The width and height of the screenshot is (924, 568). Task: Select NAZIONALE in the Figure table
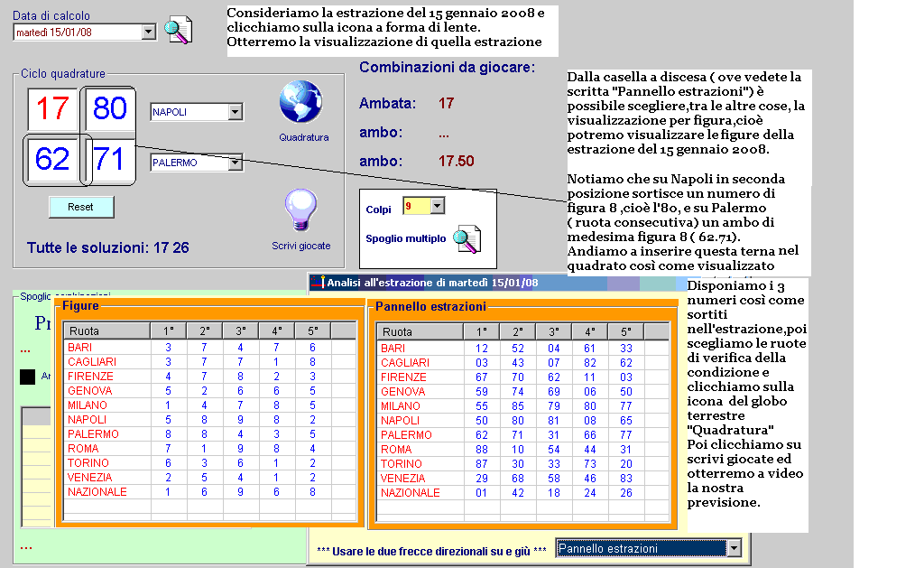pos(97,492)
